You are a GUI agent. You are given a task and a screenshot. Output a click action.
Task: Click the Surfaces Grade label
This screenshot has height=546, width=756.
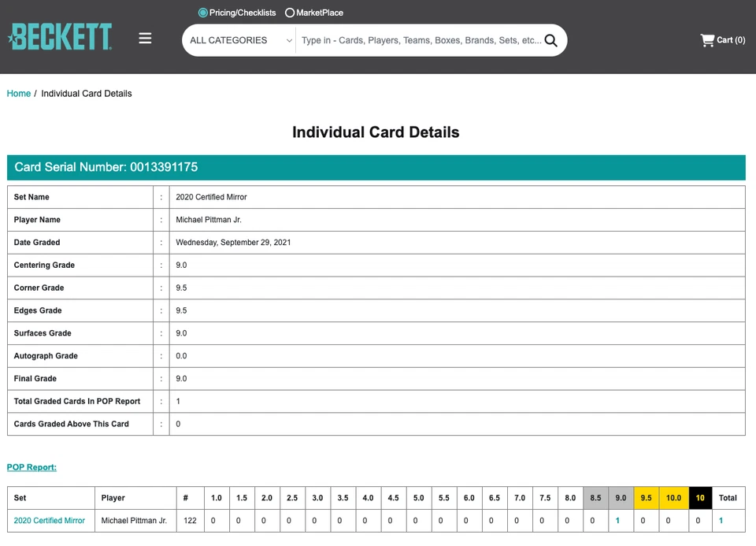point(43,332)
